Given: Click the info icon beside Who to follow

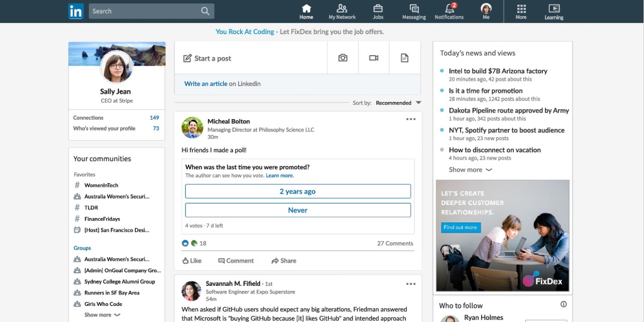Looking at the screenshot, I should click(563, 304).
